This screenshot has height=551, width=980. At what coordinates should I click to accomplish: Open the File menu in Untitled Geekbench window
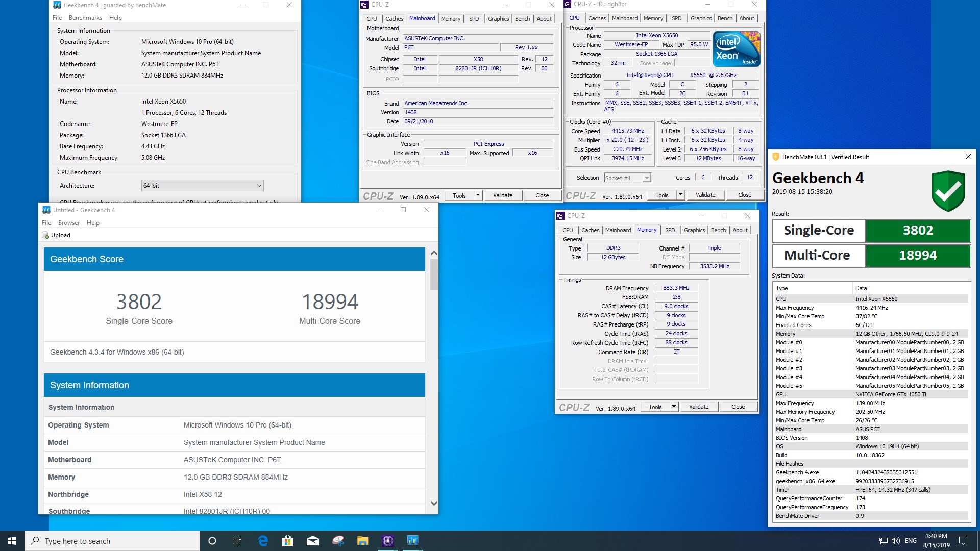[x=46, y=223]
